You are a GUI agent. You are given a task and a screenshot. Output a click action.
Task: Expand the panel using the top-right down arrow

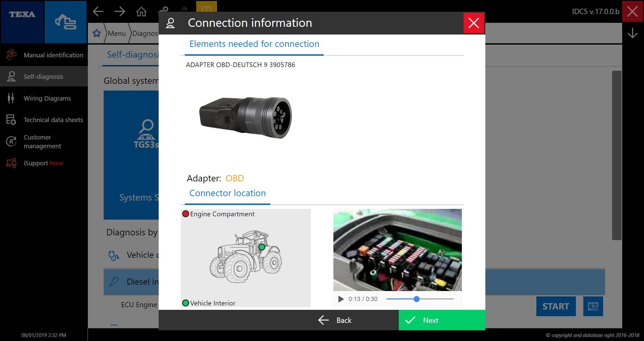(632, 33)
